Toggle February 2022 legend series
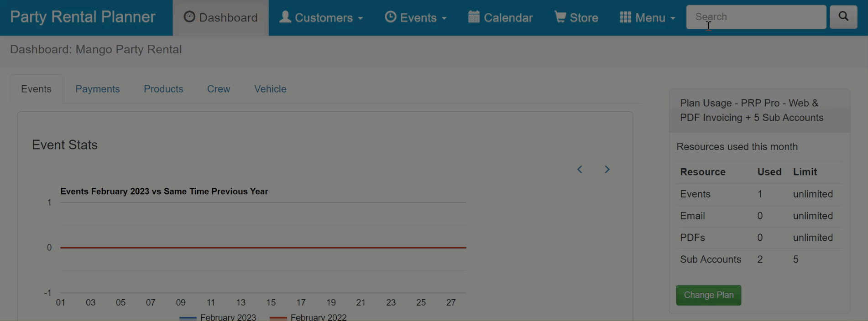Image resolution: width=868 pixels, height=321 pixels. pos(308,317)
